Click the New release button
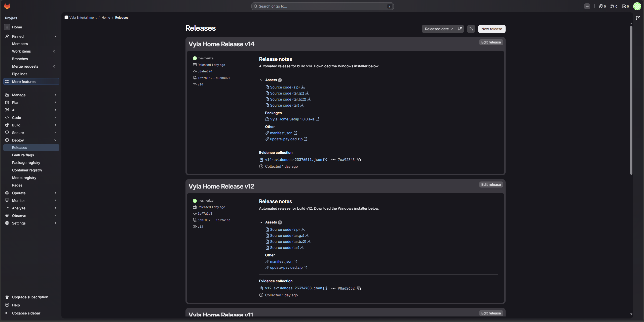644x322 pixels. 491,29
